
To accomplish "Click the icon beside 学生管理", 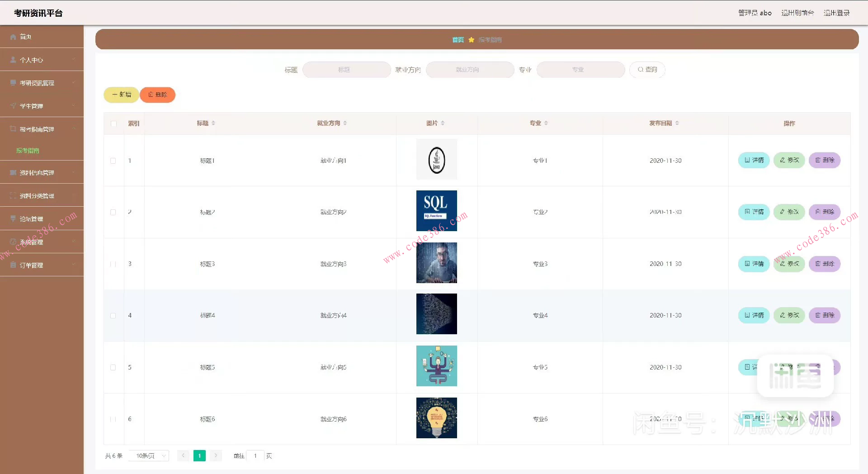I will click(x=13, y=106).
